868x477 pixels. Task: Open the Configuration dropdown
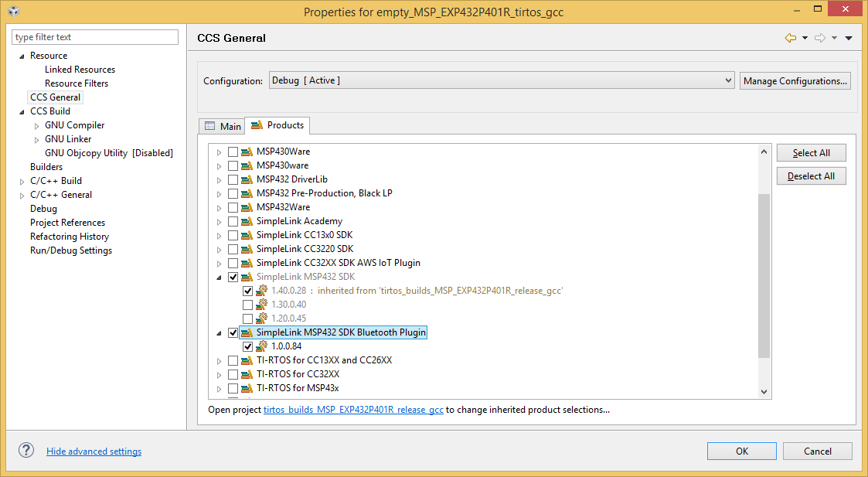point(501,80)
